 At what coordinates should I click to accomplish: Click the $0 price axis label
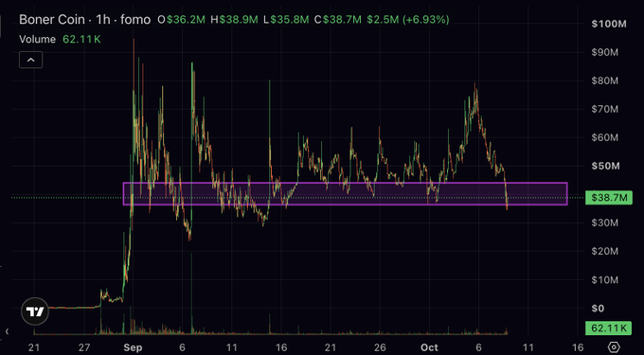click(x=598, y=309)
